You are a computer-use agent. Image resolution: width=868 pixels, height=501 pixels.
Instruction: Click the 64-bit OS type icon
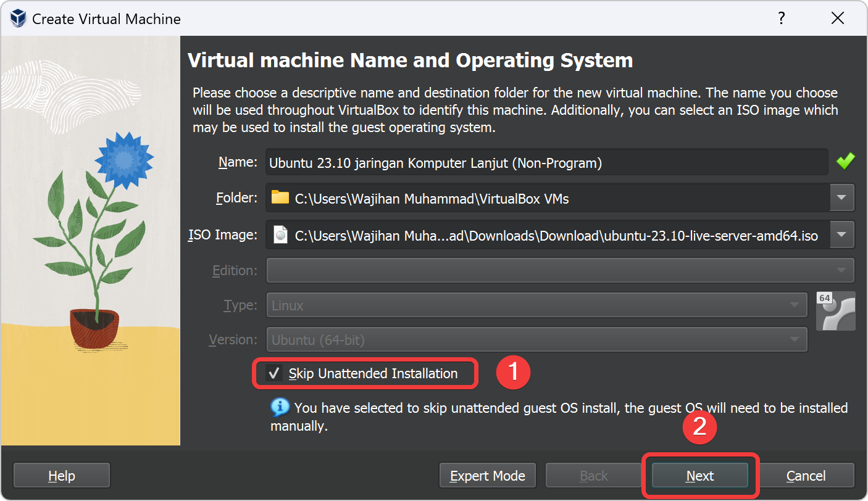[x=836, y=310]
